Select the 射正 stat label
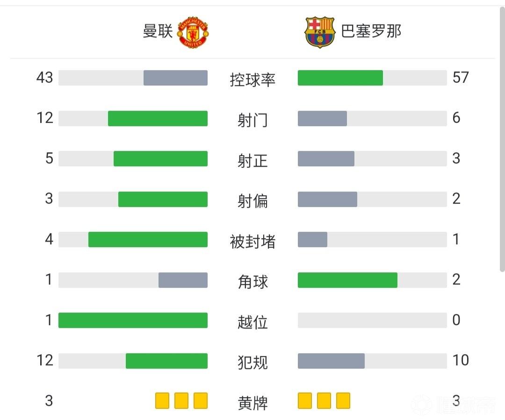The height and width of the screenshot is (420, 505). 252,160
